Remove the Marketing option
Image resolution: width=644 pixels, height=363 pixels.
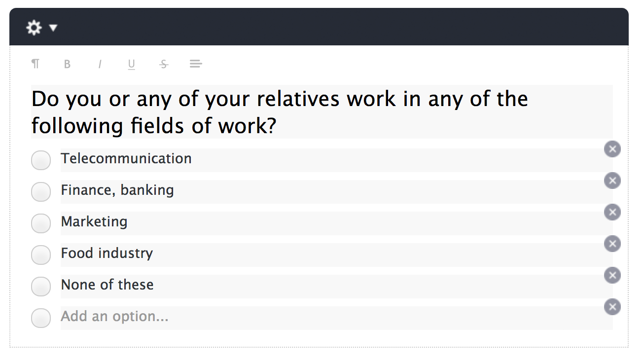coord(612,212)
